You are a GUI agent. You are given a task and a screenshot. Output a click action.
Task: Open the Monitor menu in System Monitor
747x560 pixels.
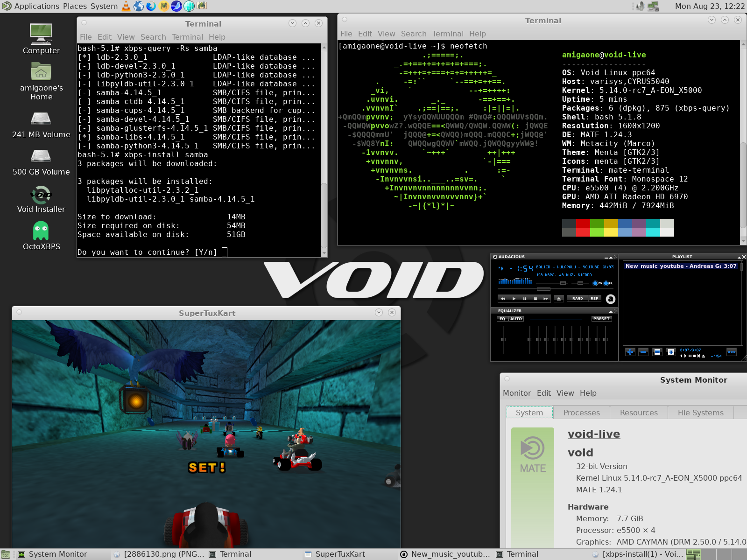[x=517, y=393]
